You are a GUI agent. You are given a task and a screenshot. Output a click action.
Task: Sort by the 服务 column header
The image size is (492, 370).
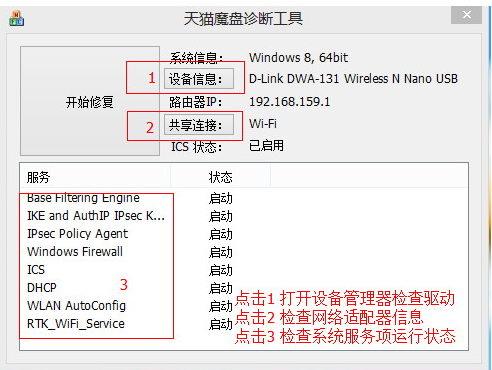tap(95, 177)
